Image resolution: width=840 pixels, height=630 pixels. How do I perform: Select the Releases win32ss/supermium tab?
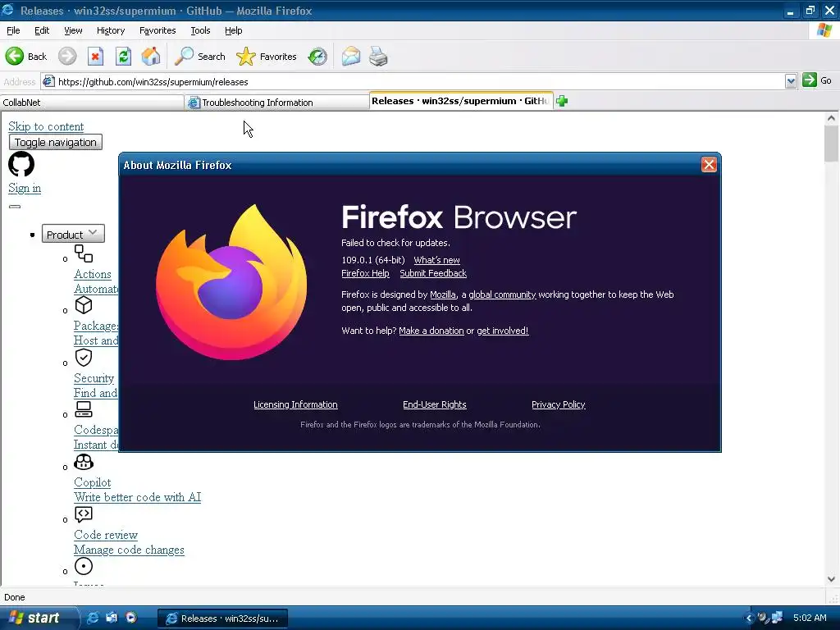(461, 101)
